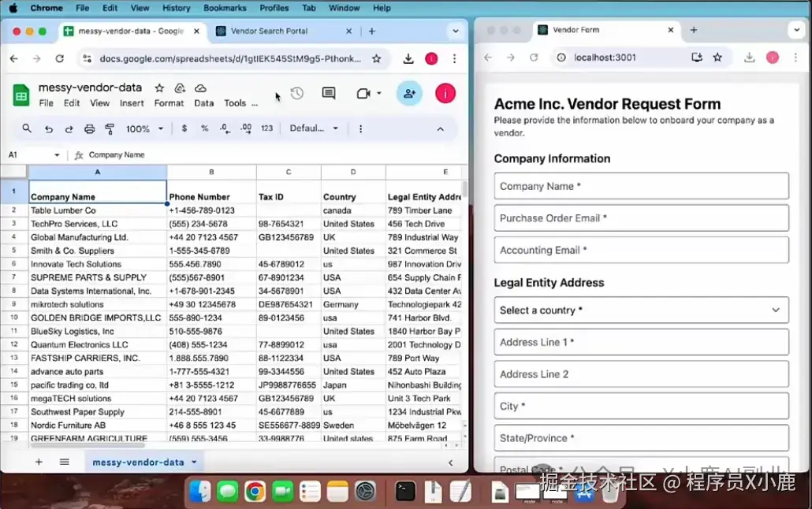Open a new tab in left Chrome window
Screen dimensions: 812x509
pyautogui.click(x=372, y=31)
